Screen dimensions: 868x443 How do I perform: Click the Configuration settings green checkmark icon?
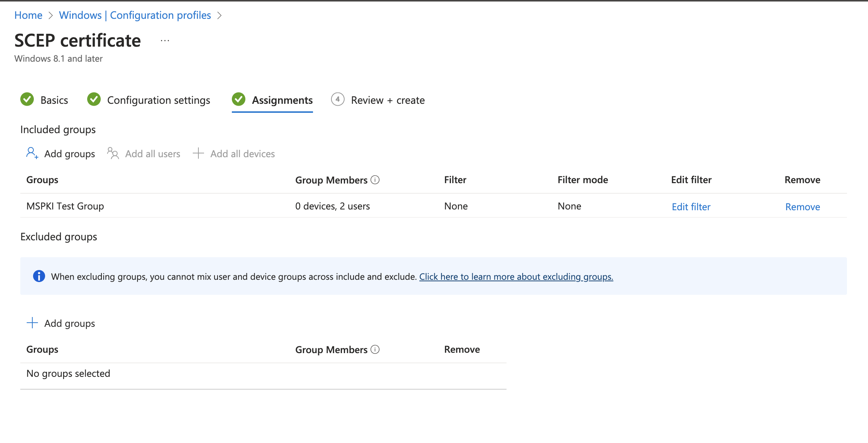(x=94, y=100)
